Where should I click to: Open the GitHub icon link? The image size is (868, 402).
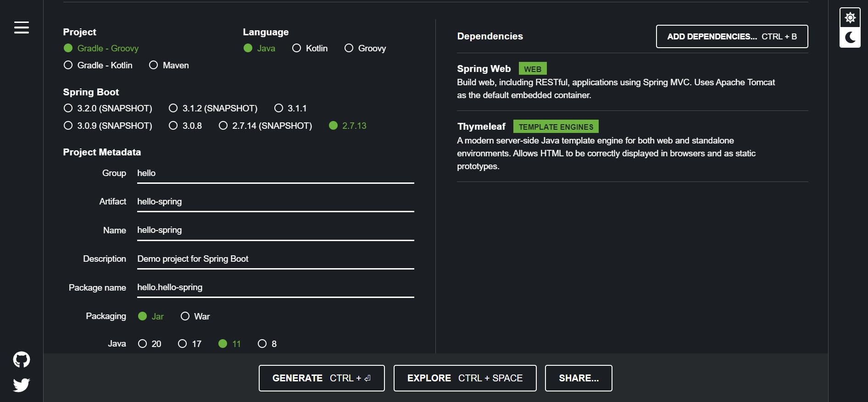22,360
